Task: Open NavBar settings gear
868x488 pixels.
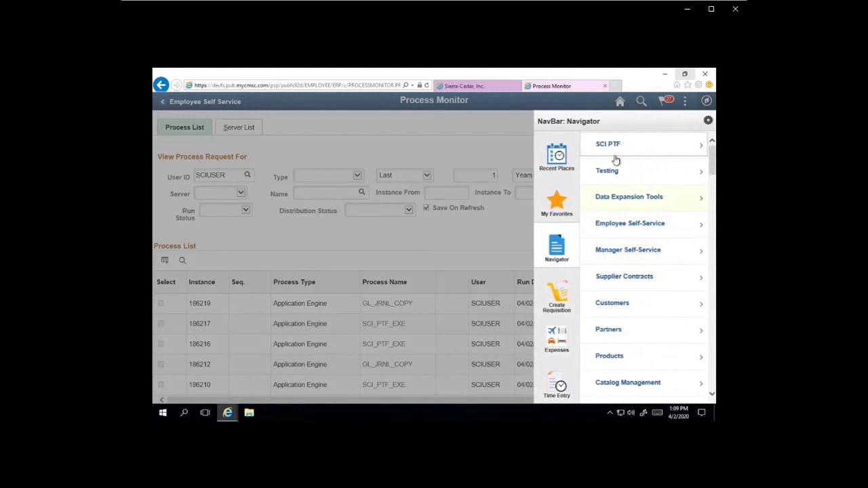Action: (708, 121)
